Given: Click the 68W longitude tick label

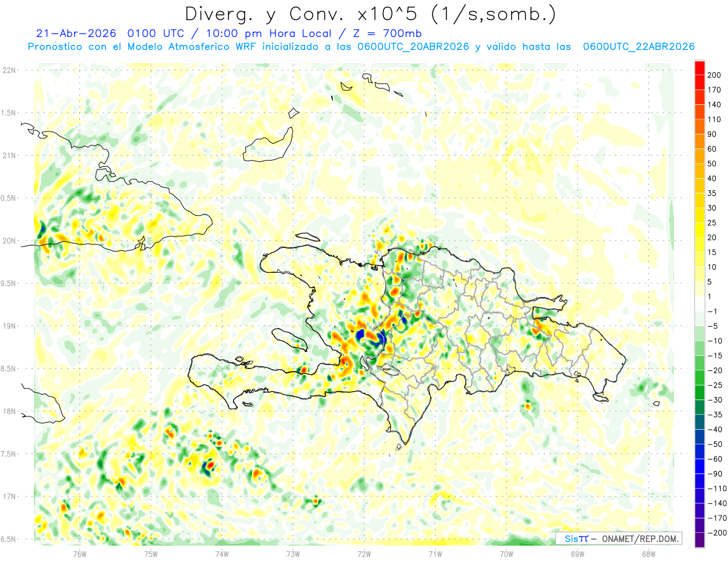Looking at the screenshot, I should pos(649,554).
